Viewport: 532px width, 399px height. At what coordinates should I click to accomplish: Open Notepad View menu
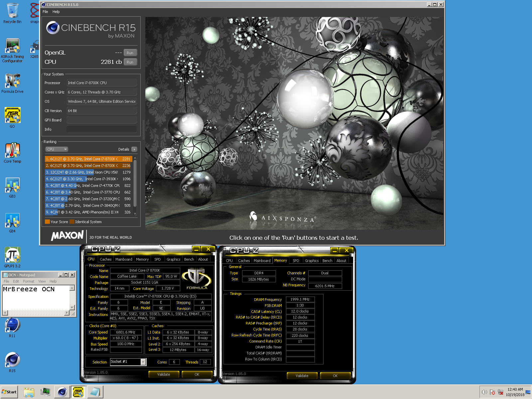[x=42, y=281]
